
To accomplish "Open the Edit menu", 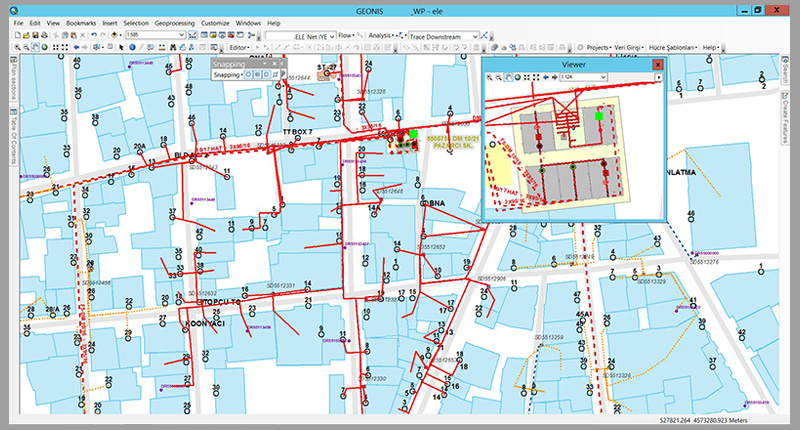I will (x=35, y=23).
